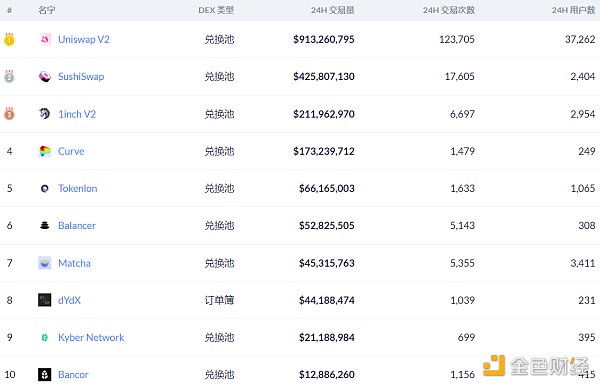Click the 名字 column header
The width and height of the screenshot is (600, 387).
point(47,10)
